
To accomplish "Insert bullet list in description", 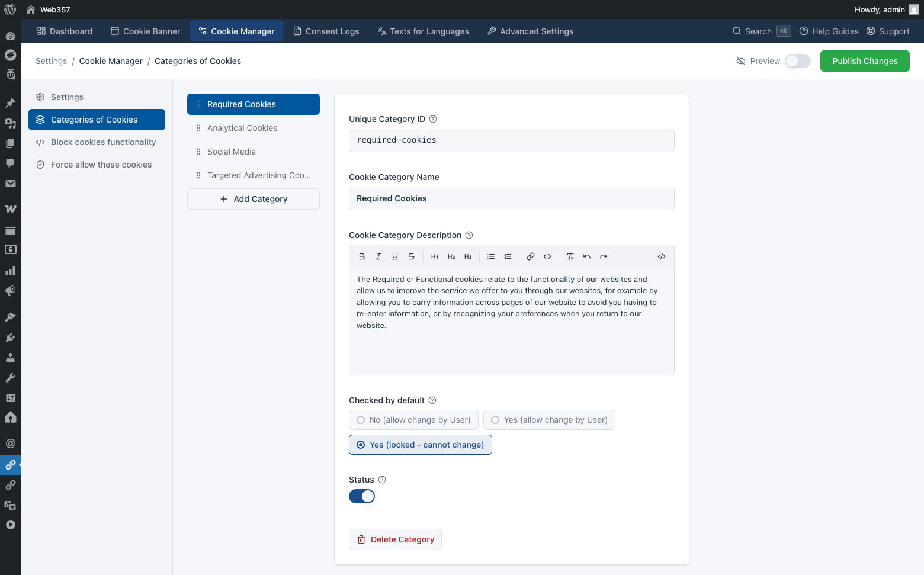I will (x=491, y=256).
